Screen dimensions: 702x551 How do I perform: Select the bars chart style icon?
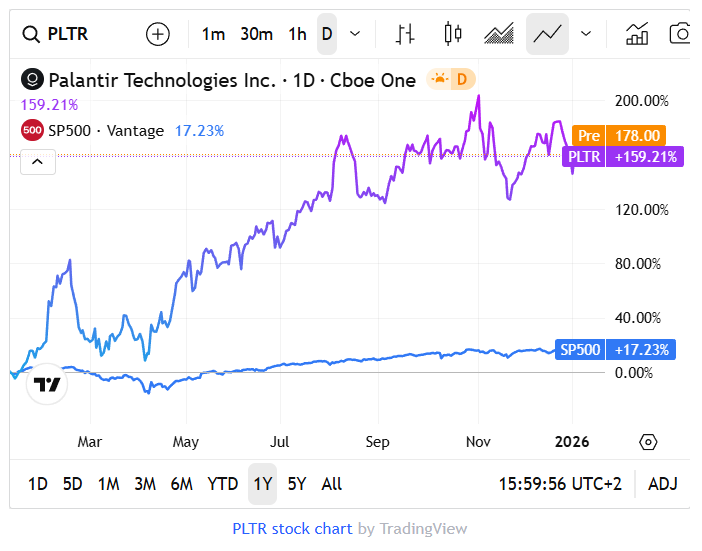[405, 34]
